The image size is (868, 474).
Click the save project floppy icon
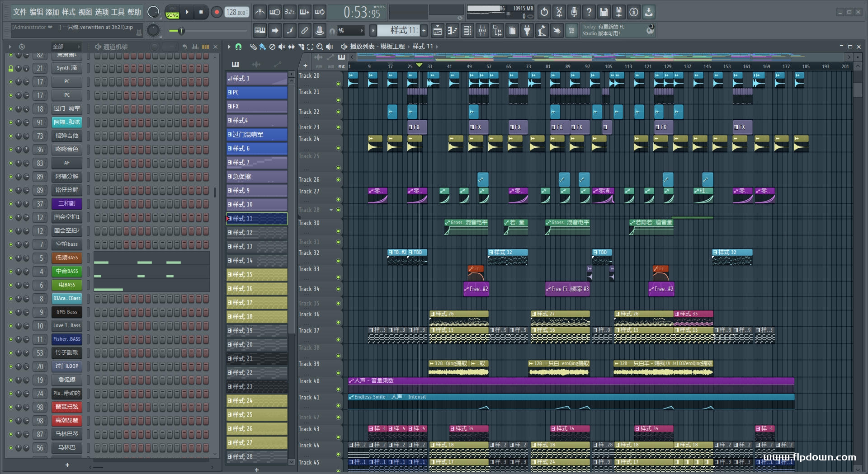pyautogui.click(x=604, y=12)
